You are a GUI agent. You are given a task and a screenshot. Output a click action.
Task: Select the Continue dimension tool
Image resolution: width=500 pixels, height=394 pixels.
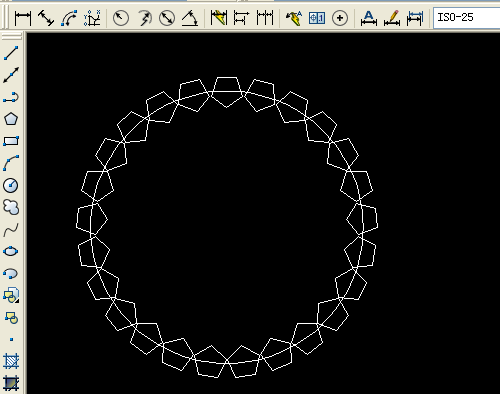click(x=265, y=18)
